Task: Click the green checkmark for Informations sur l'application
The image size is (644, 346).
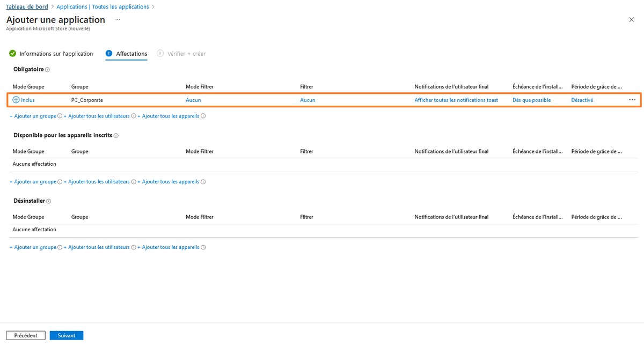Action: (13, 54)
